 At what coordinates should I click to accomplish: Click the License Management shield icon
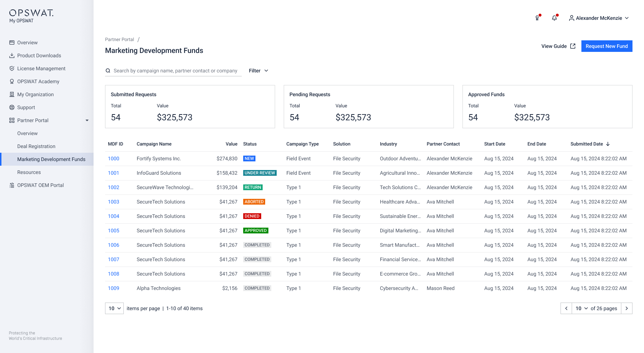click(x=12, y=68)
